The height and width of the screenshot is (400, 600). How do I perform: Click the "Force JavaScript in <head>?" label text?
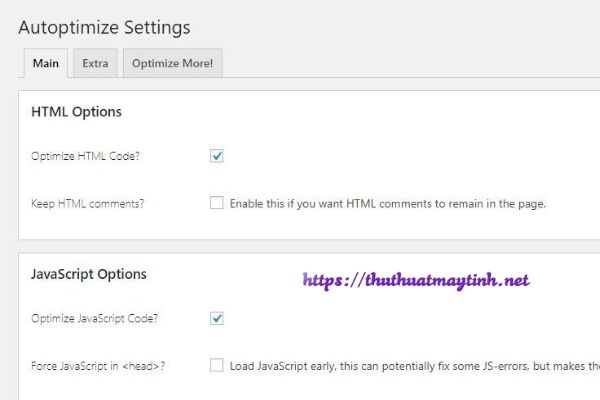pyautogui.click(x=98, y=367)
